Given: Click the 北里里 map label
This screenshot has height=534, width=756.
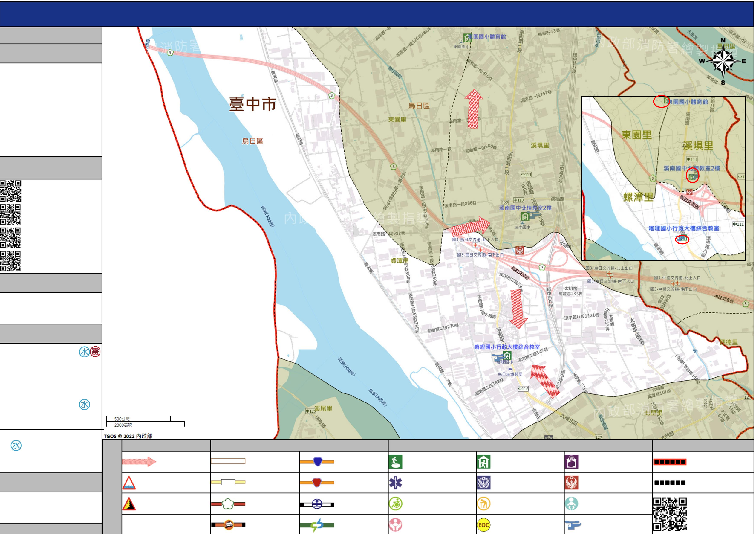Looking at the screenshot, I should [x=653, y=413].
